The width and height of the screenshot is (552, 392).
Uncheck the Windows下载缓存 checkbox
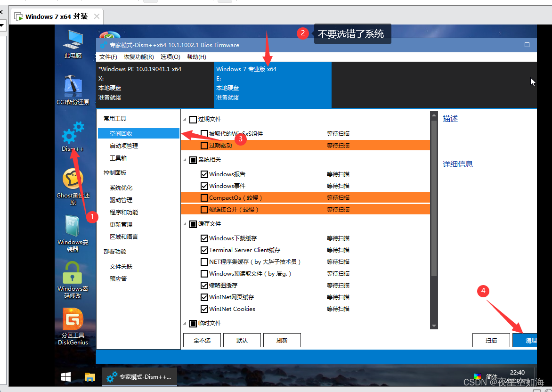coord(204,238)
